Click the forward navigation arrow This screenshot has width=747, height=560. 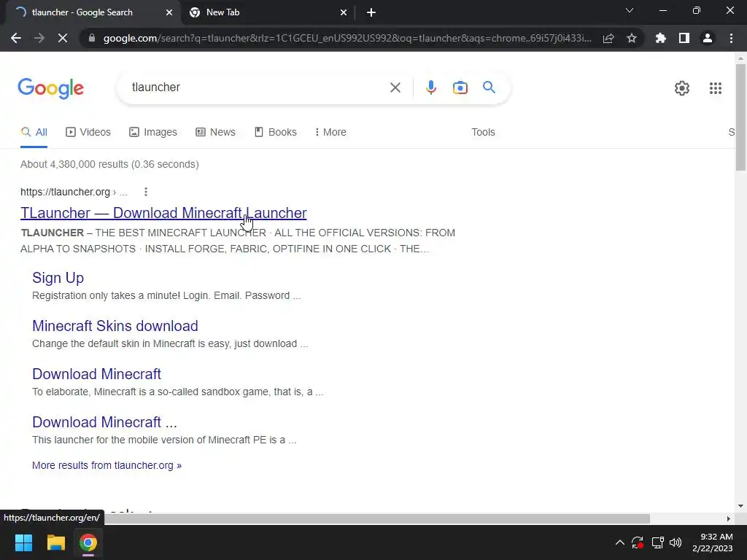(x=39, y=38)
